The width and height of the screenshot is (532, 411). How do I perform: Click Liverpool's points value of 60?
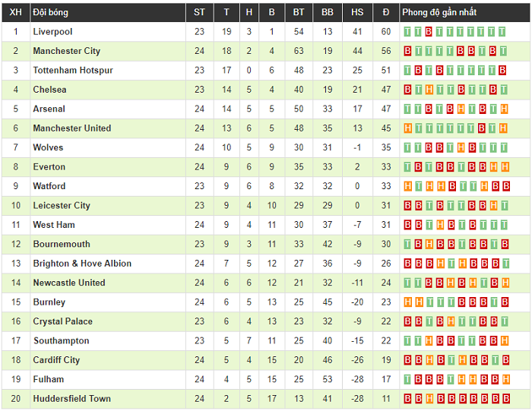pyautogui.click(x=386, y=32)
